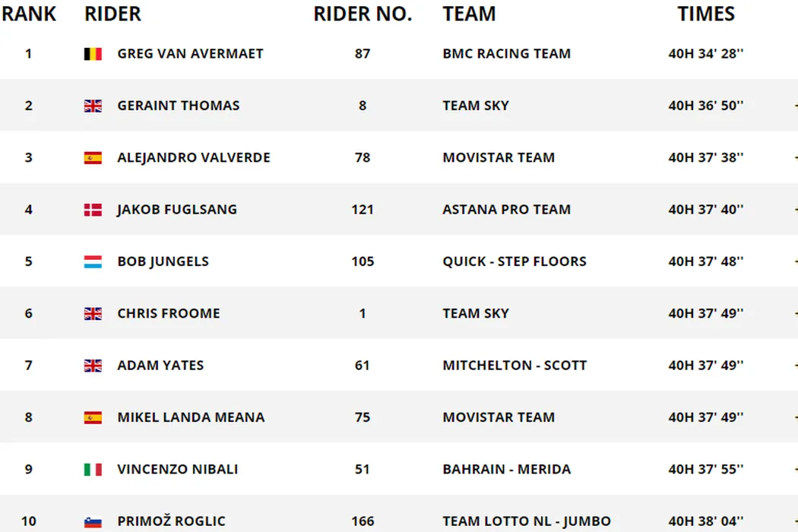Click the TEAM column header
This screenshot has width=798, height=532.
coord(469,14)
